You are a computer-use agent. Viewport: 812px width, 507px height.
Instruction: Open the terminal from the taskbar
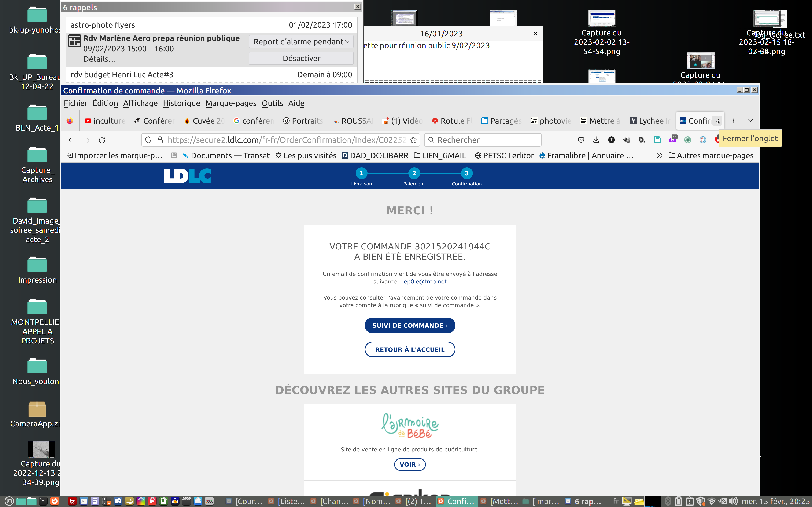point(43,501)
